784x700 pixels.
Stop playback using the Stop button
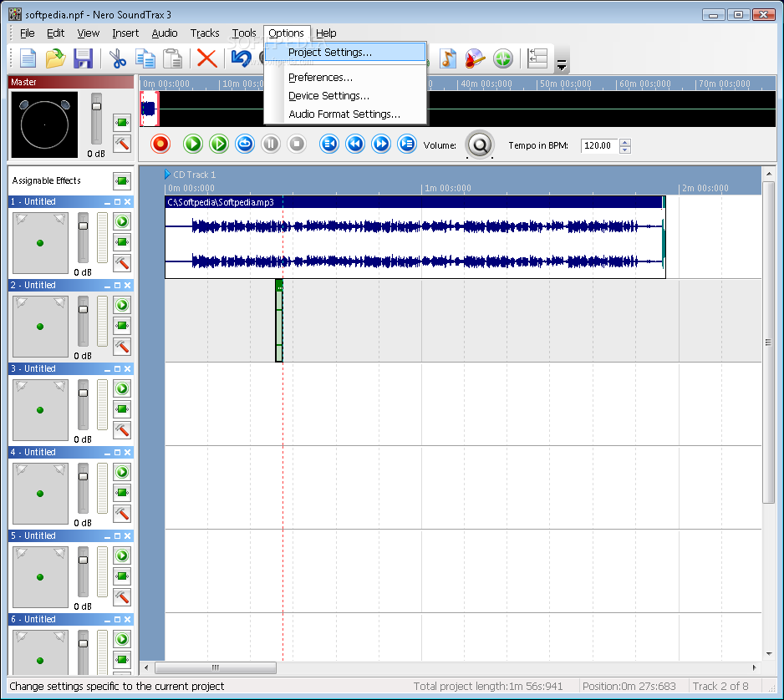coord(297,144)
